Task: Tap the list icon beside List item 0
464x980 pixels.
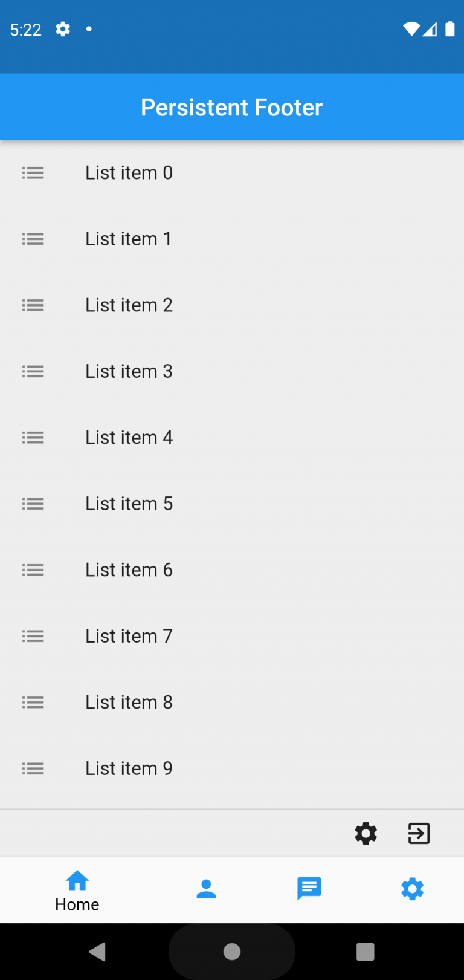Action: (33, 173)
